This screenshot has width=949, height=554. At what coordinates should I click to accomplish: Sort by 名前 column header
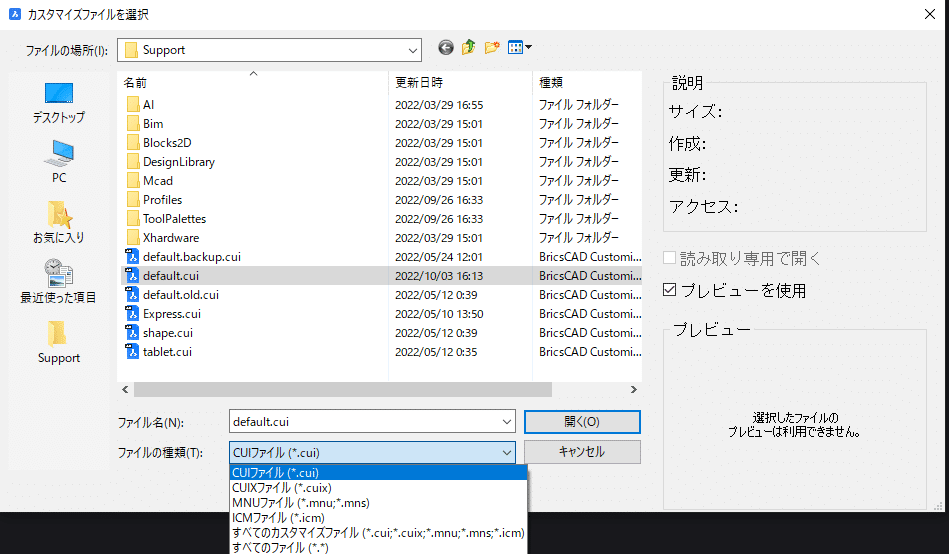252,82
